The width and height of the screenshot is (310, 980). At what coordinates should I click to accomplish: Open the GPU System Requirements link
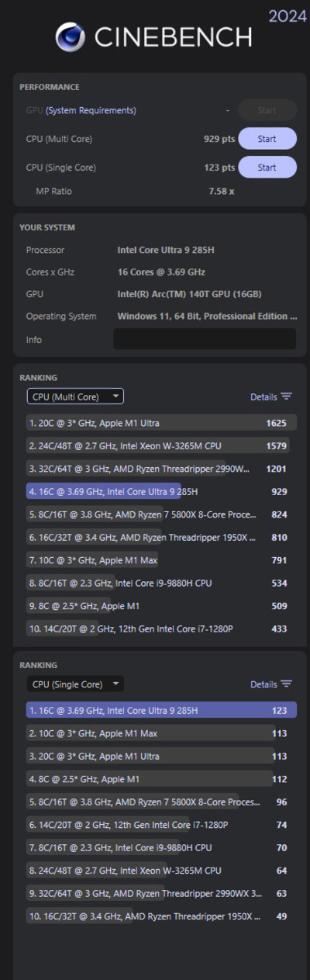(x=91, y=110)
